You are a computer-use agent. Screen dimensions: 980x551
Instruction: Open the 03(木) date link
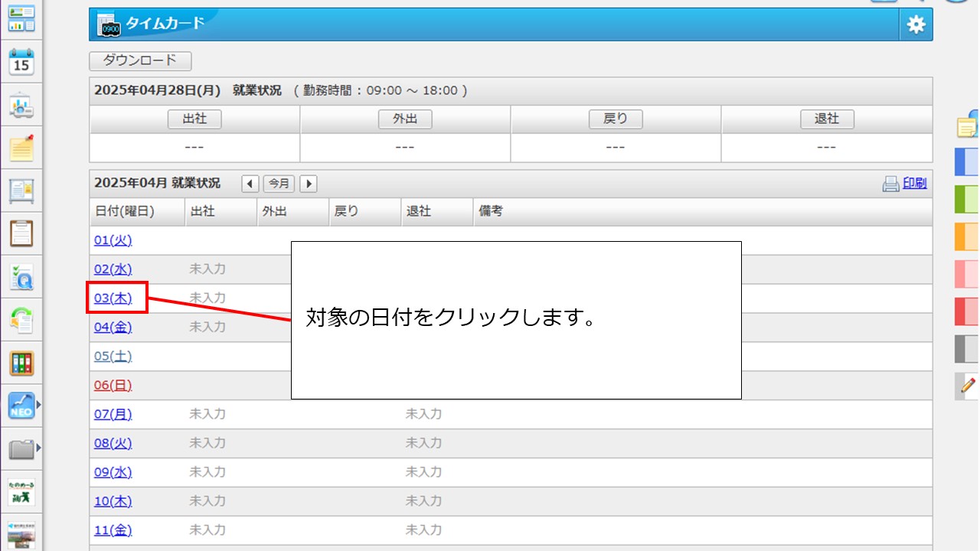tap(113, 298)
